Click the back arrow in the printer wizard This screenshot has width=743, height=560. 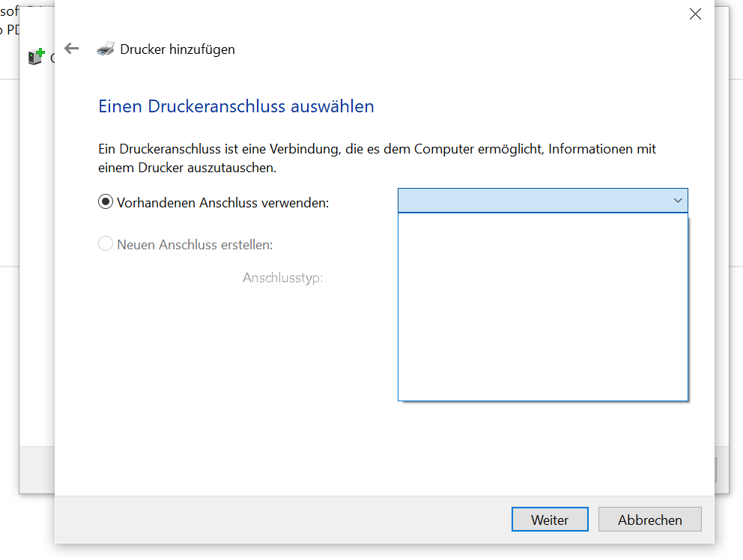pos(72,49)
